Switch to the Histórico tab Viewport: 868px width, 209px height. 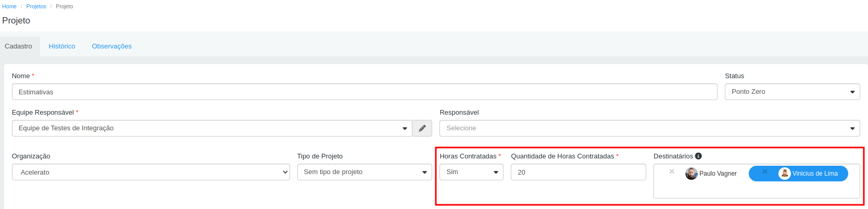[62, 46]
